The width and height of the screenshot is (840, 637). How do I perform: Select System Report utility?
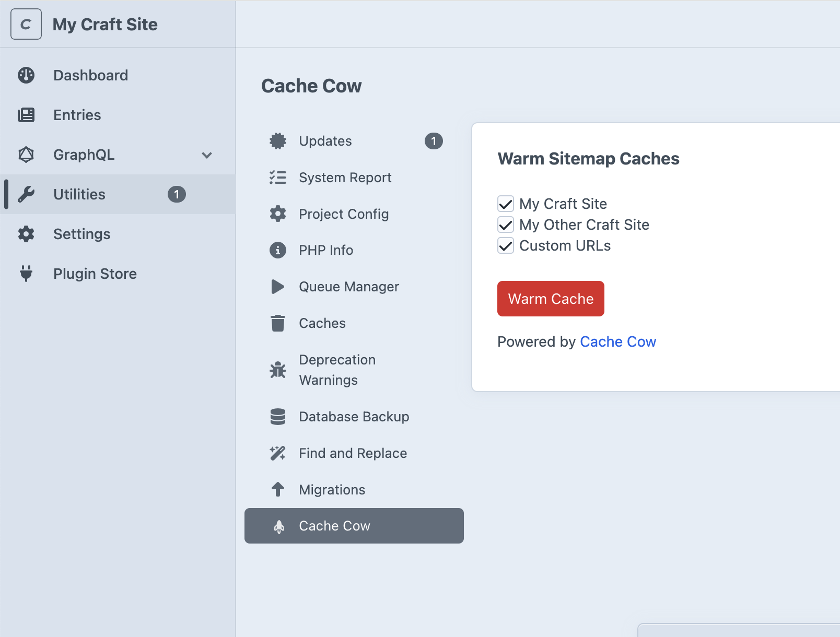click(345, 178)
